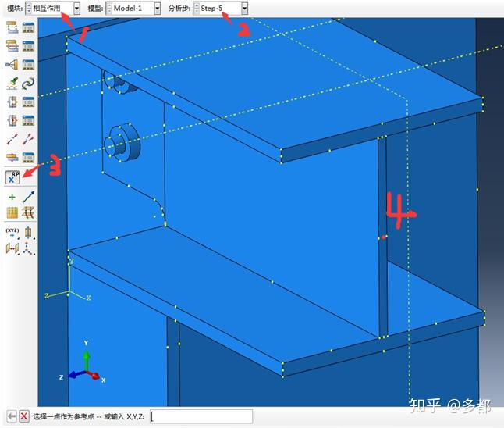Click the green plus attachment point tool
Image resolution: width=504 pixels, height=428 pixels.
pyautogui.click(x=12, y=197)
